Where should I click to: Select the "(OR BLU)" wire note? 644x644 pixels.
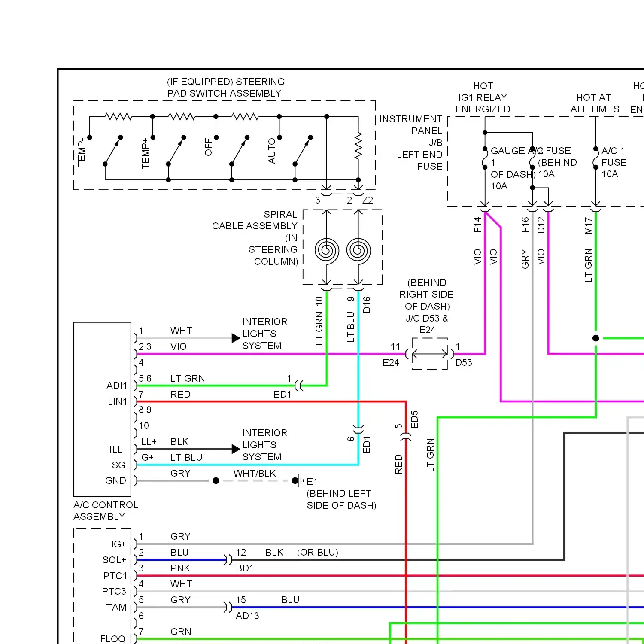point(318,552)
